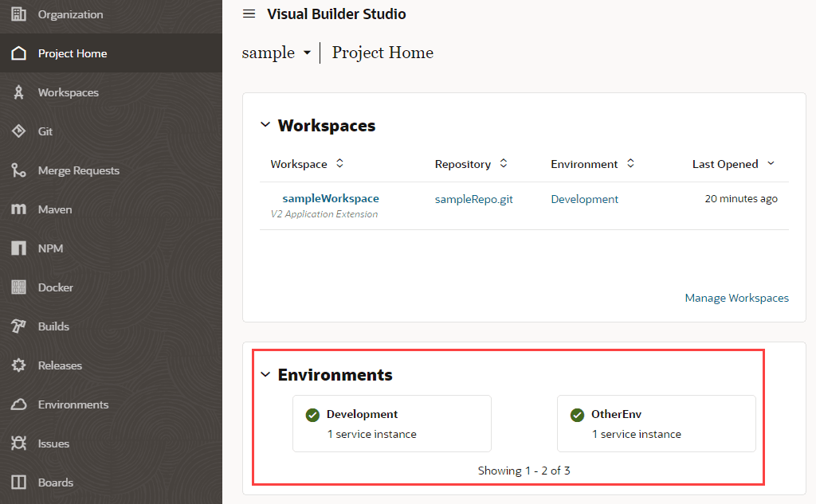The width and height of the screenshot is (816, 504).
Task: Click the Workspace column header label
Action: 299,164
